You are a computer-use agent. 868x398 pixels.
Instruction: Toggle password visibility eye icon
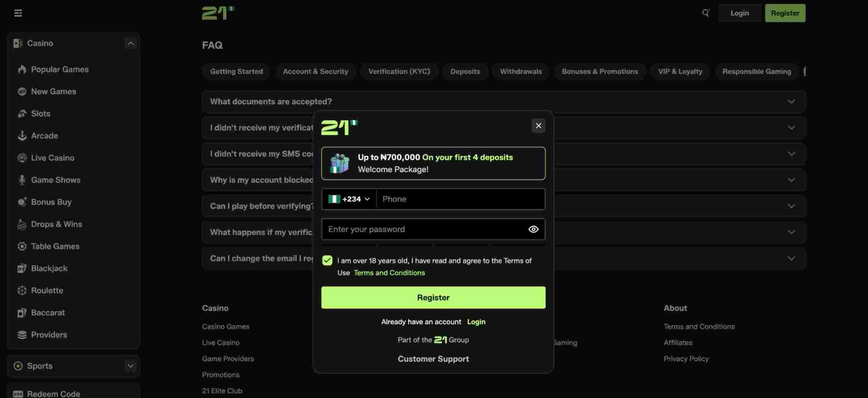(534, 229)
